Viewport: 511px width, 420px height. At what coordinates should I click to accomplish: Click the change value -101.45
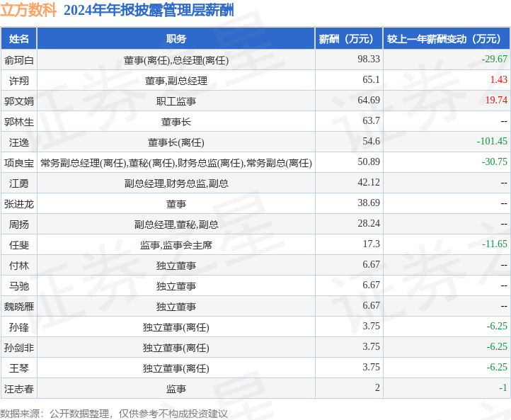(x=492, y=141)
